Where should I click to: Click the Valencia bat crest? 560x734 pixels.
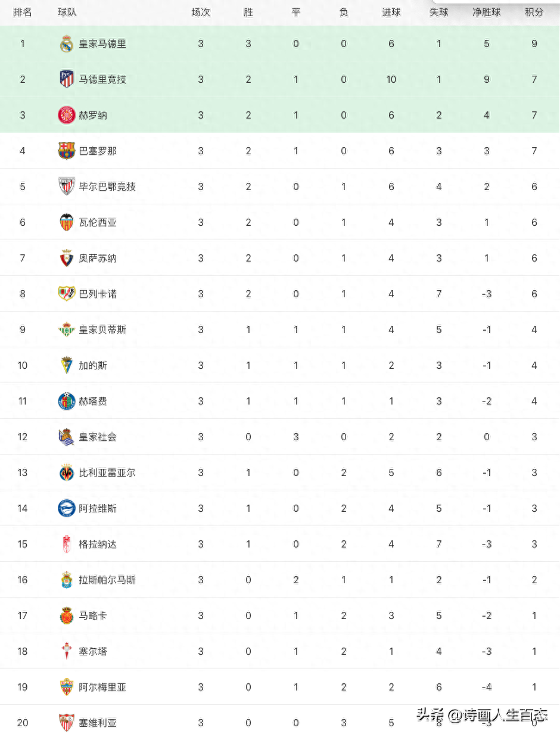[x=67, y=222]
